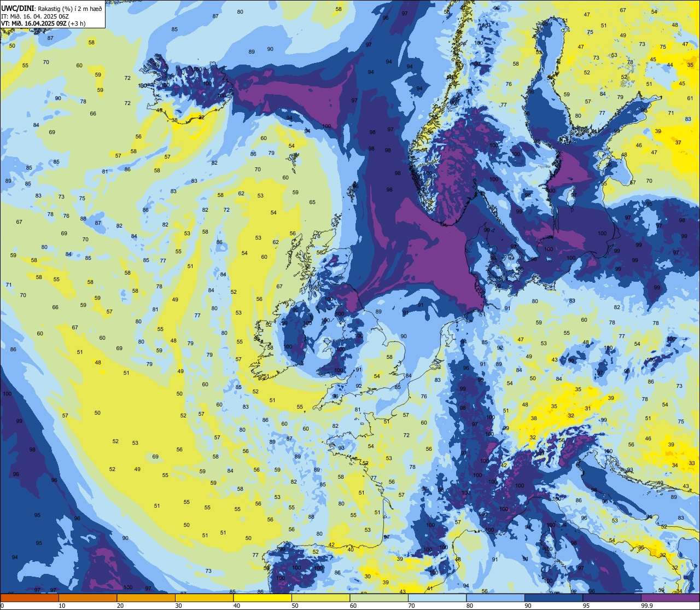Choose the bright yellow 40–50 legend swatch
This screenshot has height=610, width=700.
[262, 597]
